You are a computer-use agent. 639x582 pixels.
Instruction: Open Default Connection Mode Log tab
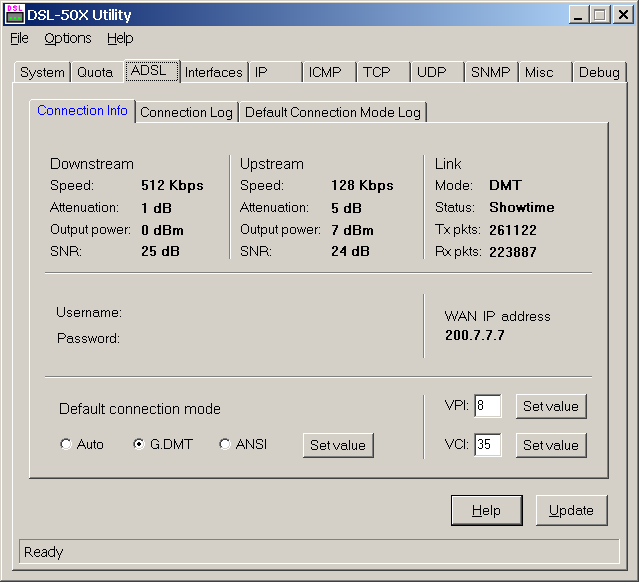click(333, 112)
